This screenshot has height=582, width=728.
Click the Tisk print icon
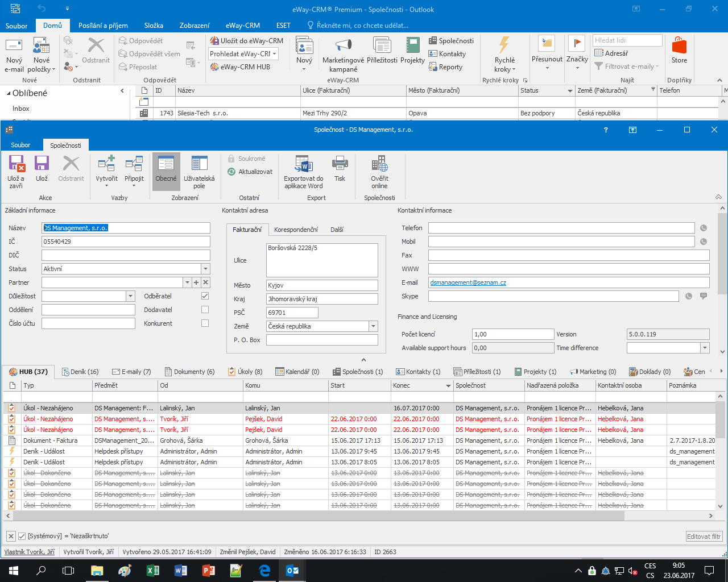click(340, 169)
